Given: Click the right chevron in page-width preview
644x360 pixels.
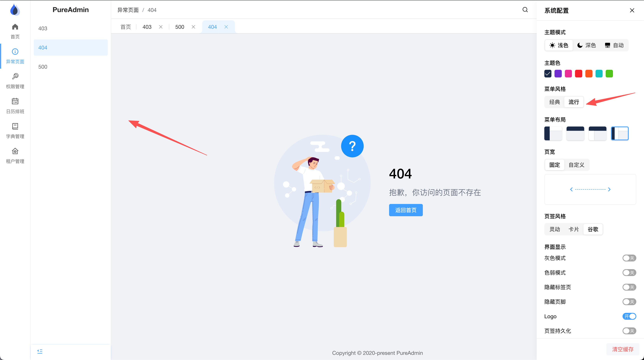Looking at the screenshot, I should 609,189.
